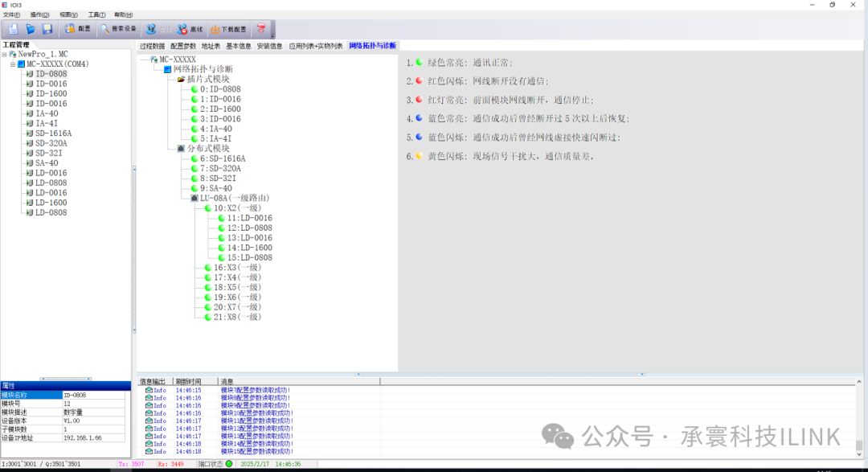The image size is (868, 472).
Task: Click the LU-08A(一级路由) router icon
Action: (194, 198)
